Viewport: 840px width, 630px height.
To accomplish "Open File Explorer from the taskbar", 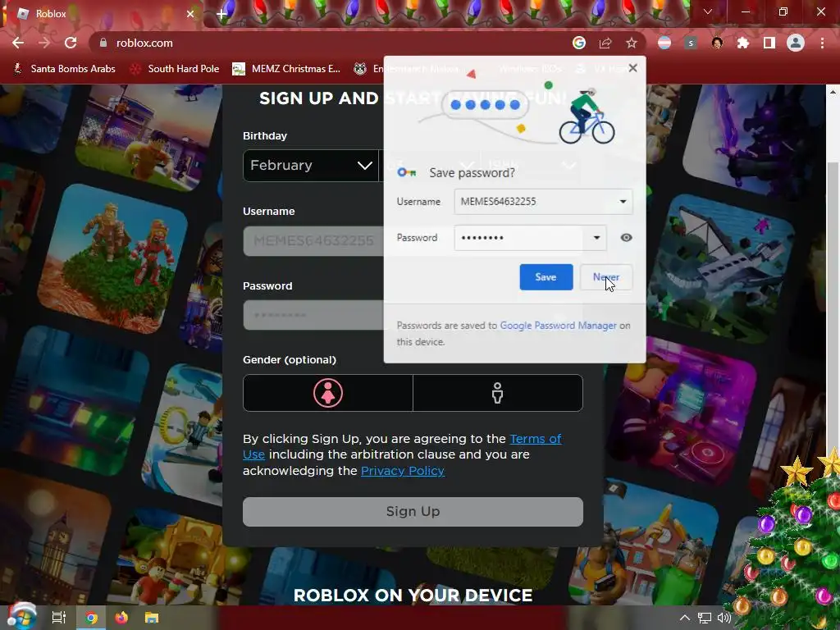I will (x=152, y=618).
